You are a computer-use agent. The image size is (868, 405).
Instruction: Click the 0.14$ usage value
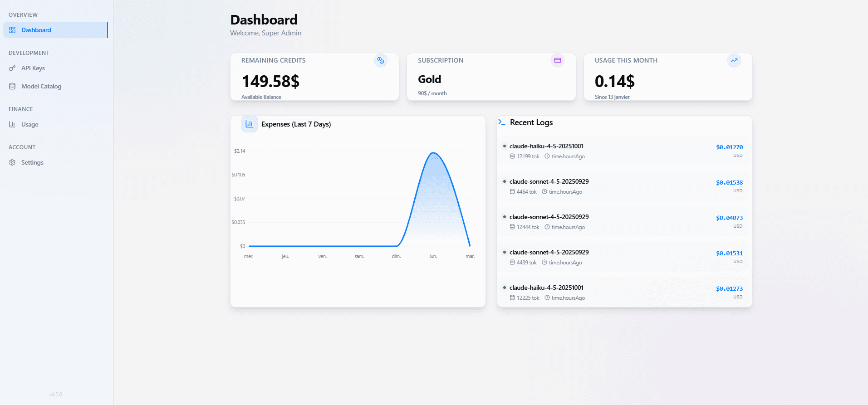[x=615, y=82]
